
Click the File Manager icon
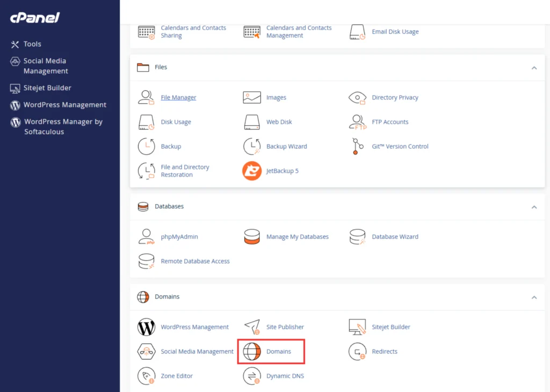point(146,98)
